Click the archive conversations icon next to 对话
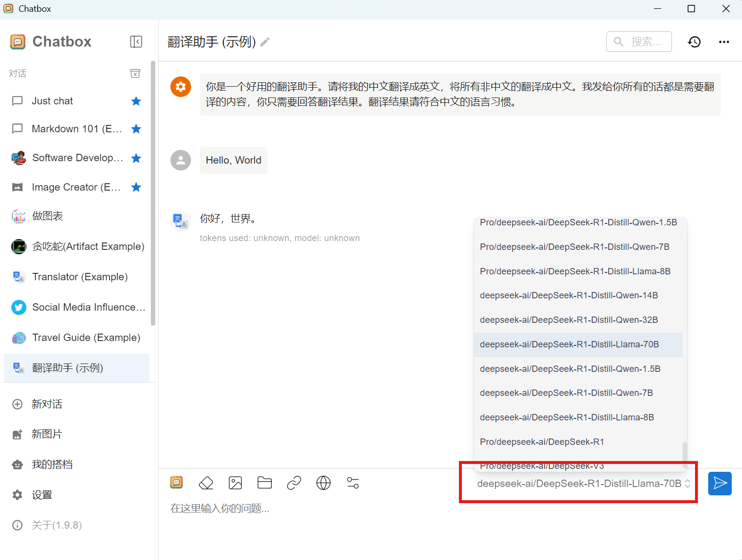 click(x=135, y=73)
